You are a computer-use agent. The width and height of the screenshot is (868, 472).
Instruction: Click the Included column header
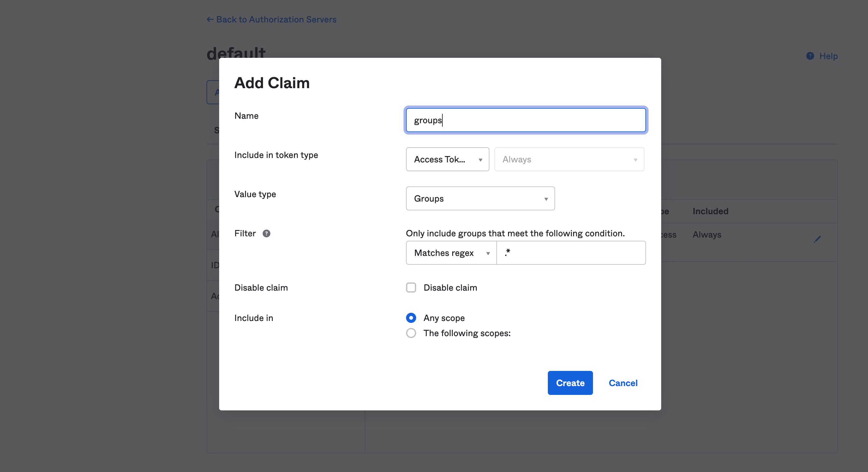pos(710,211)
